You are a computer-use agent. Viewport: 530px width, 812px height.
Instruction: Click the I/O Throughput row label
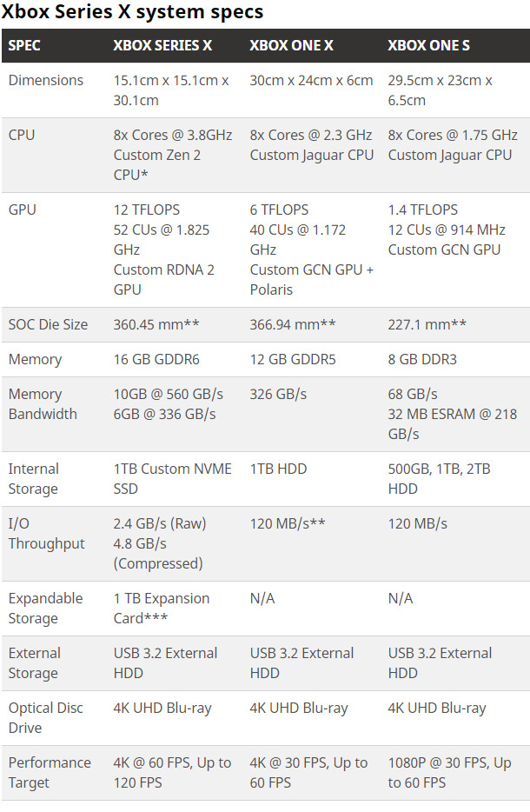coord(46,534)
